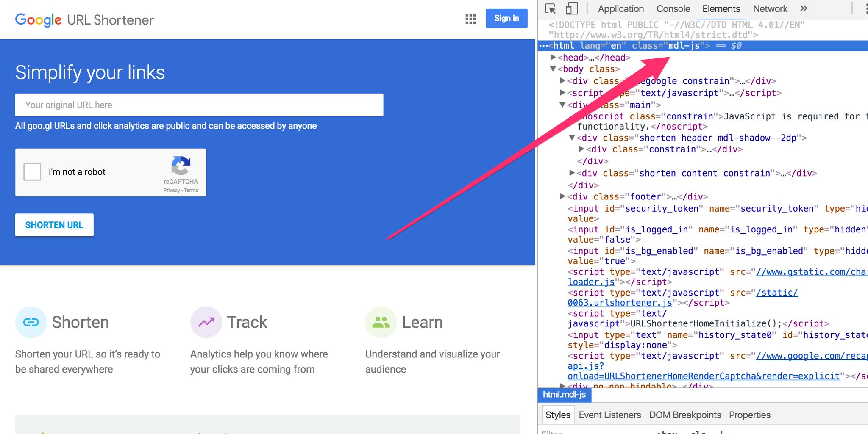Switch to the Application tab
This screenshot has width=868, height=434.
click(x=621, y=9)
